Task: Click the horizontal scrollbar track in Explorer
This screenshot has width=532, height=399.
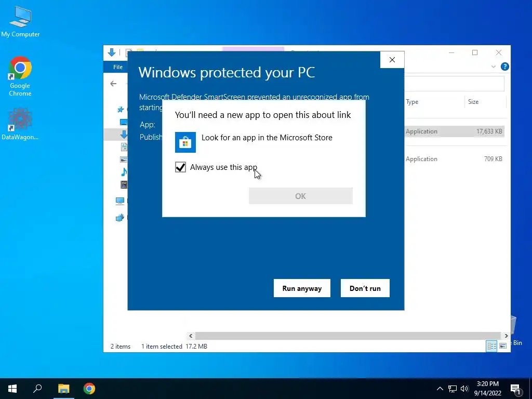Action: coord(348,336)
